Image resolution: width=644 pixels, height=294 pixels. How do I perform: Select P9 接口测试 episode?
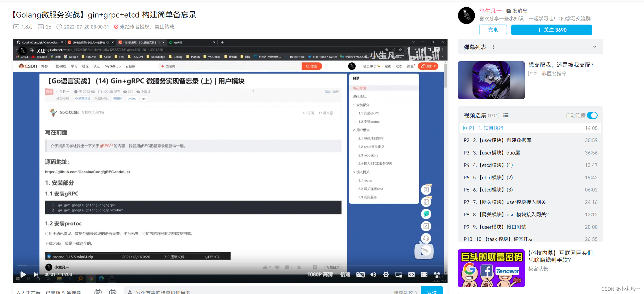[x=531, y=227]
